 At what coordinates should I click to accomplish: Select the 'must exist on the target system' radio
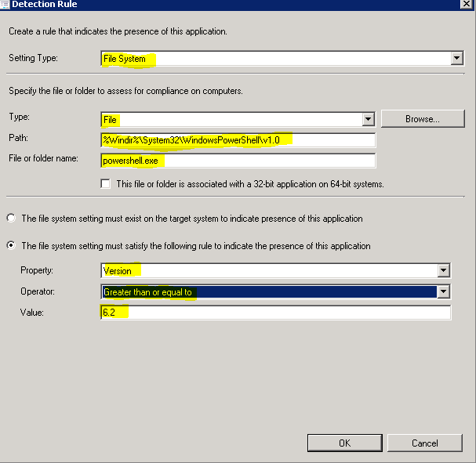coord(11,218)
